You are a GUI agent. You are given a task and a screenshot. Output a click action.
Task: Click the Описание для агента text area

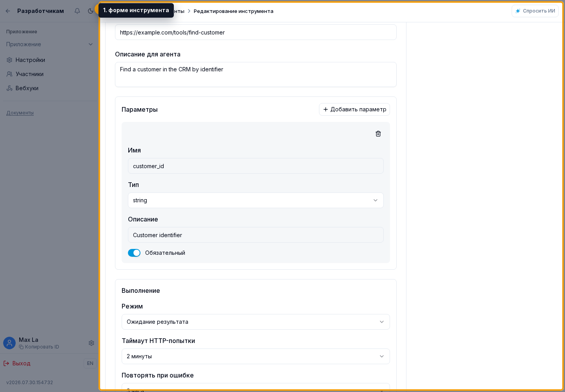pyautogui.click(x=256, y=74)
